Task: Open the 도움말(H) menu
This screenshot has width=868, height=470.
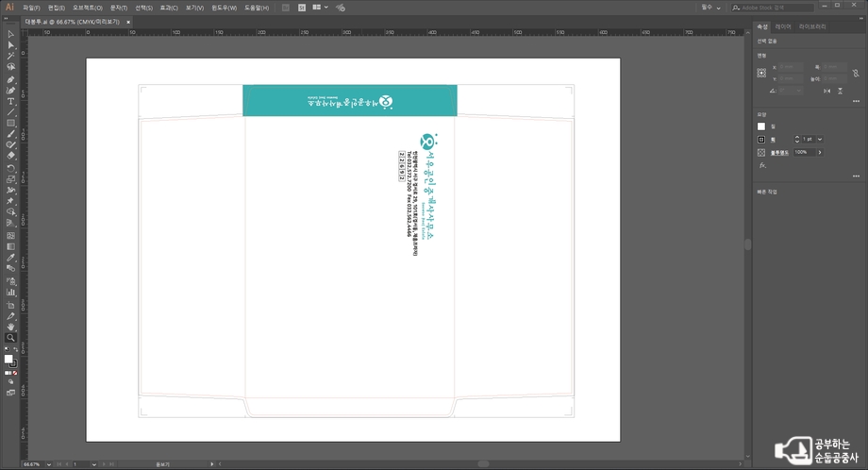Action: 257,8
